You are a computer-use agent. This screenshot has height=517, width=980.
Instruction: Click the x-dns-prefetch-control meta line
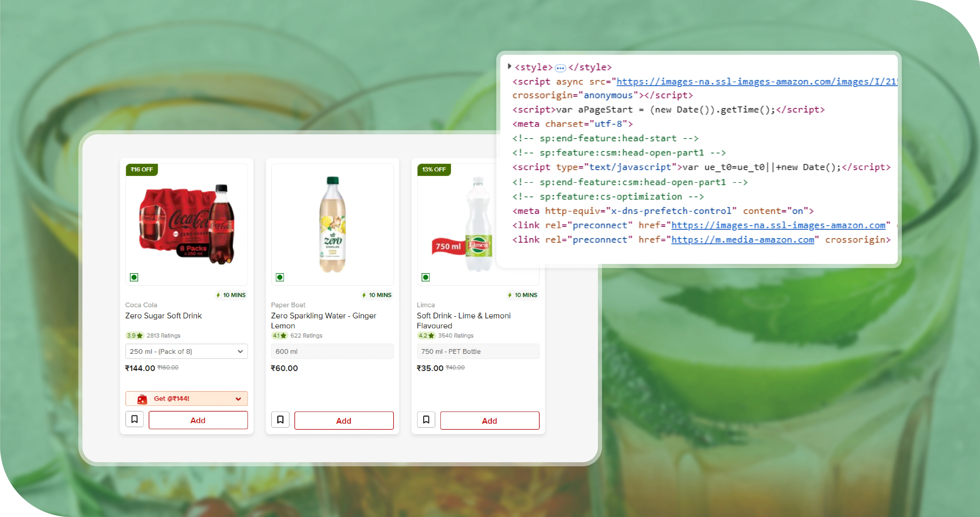tap(663, 211)
